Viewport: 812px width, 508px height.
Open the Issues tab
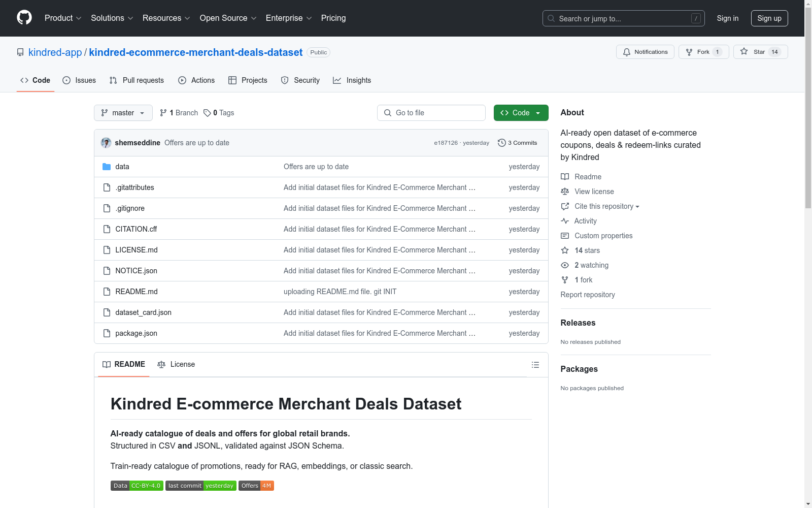click(x=79, y=80)
